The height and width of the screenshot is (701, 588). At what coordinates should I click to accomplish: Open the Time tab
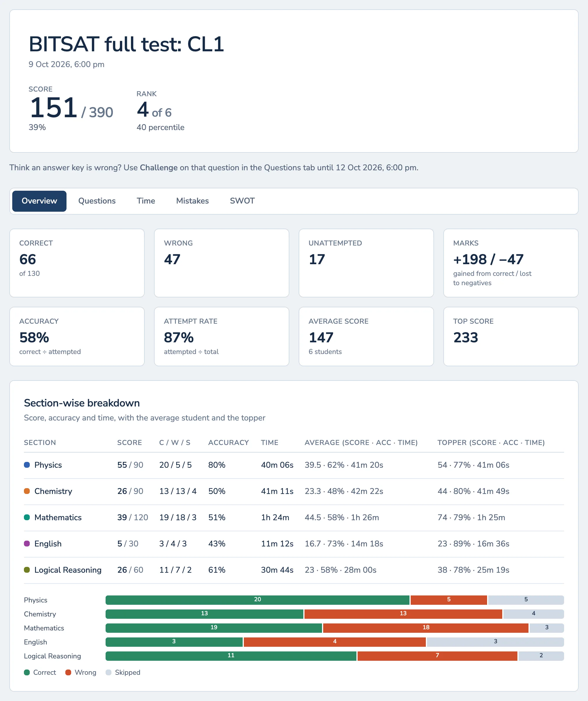pyautogui.click(x=146, y=201)
